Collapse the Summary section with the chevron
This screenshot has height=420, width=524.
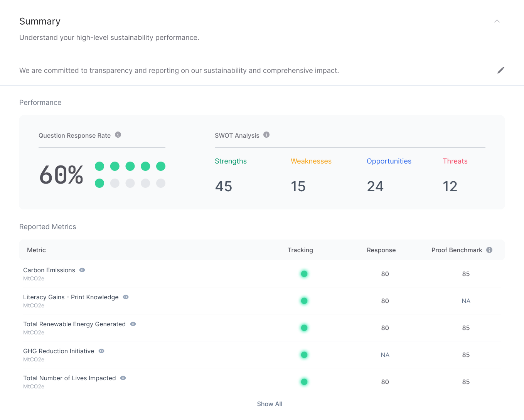[x=497, y=21]
